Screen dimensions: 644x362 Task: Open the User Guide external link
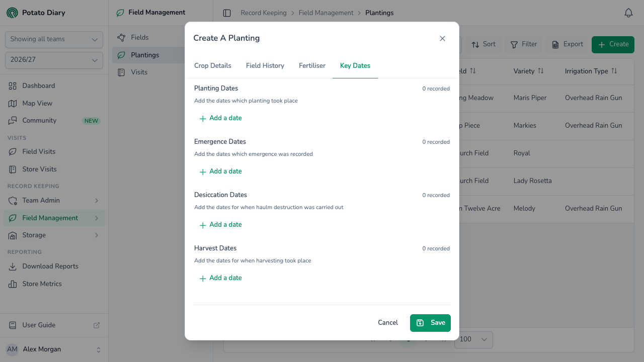coord(54,325)
